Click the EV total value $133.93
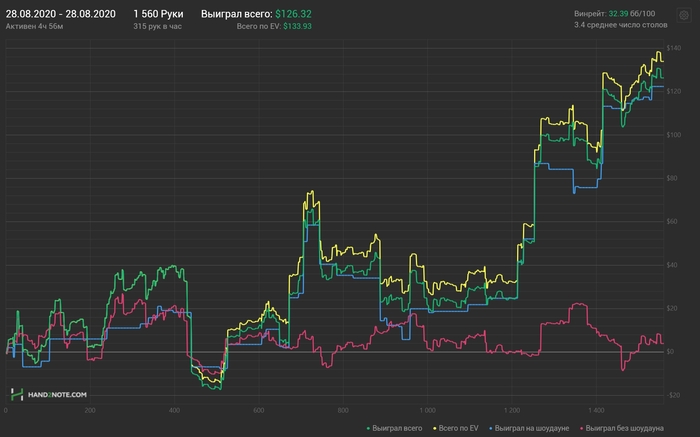 pos(297,26)
